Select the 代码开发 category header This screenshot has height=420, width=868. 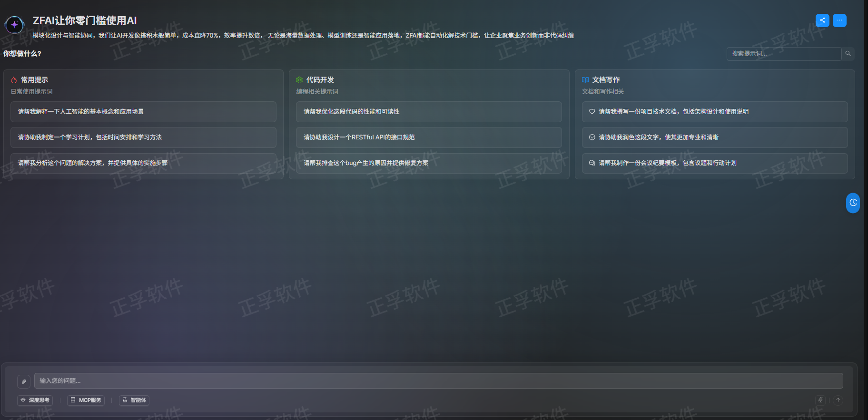tap(320, 80)
